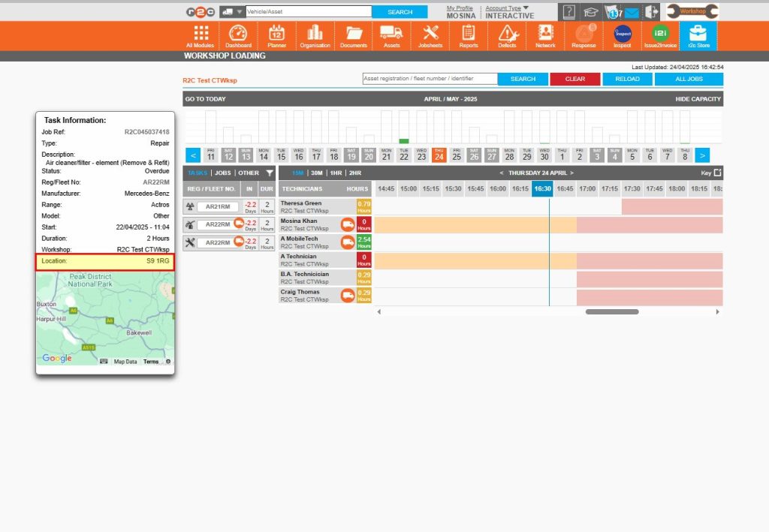
Task: Click the RELOAD button
Action: point(627,79)
